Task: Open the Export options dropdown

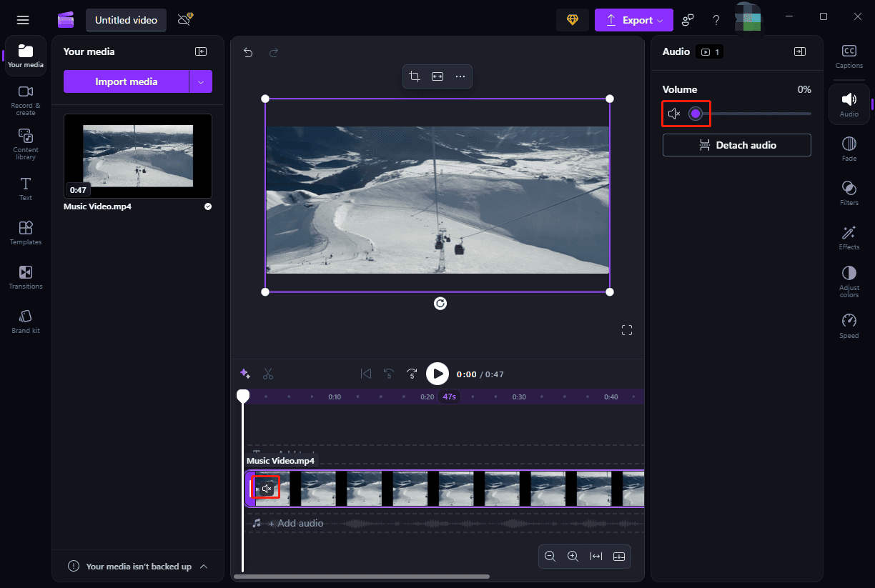Action: pyautogui.click(x=659, y=20)
